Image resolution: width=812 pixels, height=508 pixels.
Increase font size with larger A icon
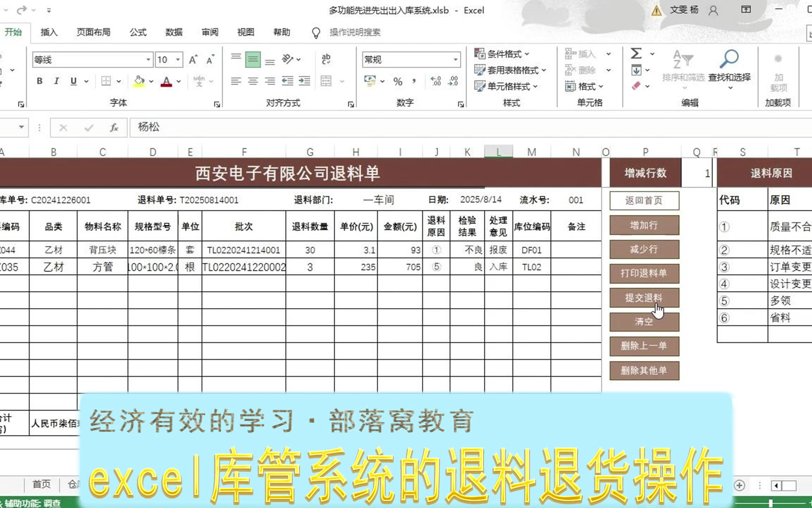click(193, 60)
